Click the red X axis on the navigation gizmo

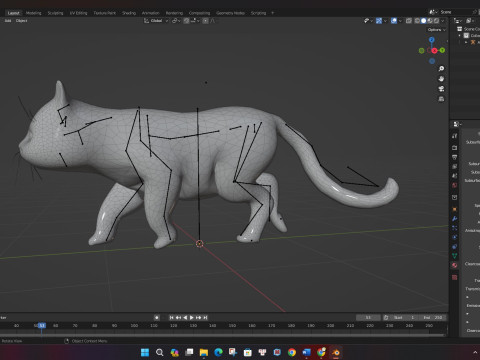[434, 51]
